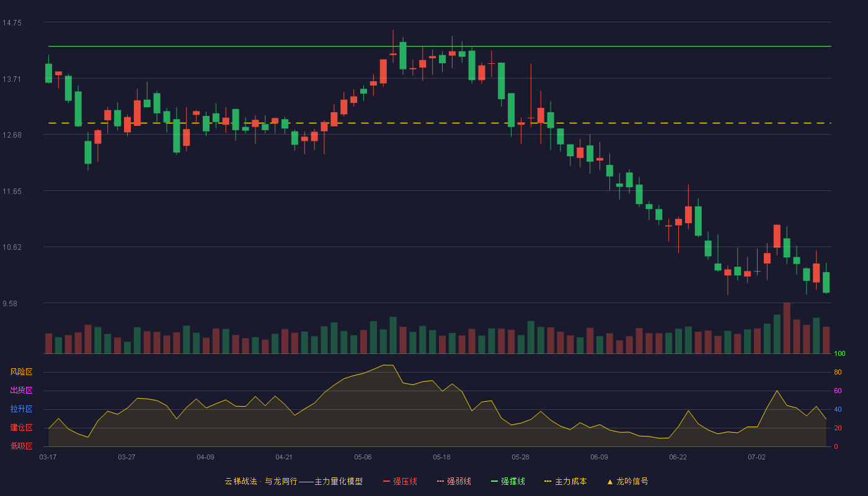The height and width of the screenshot is (496, 868).
Task: Toggle the 强压线 legend item
Action: click(x=400, y=481)
